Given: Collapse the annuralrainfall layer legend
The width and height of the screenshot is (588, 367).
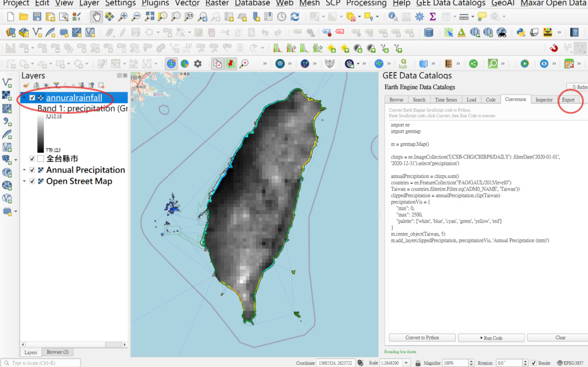Looking at the screenshot, I should (24, 98).
